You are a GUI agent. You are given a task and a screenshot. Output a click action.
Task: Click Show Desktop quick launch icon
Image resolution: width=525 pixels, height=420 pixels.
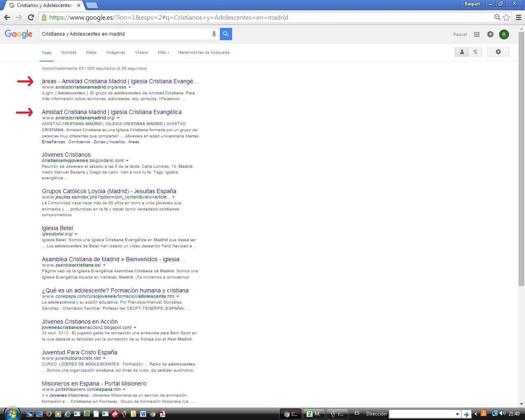click(x=39, y=414)
